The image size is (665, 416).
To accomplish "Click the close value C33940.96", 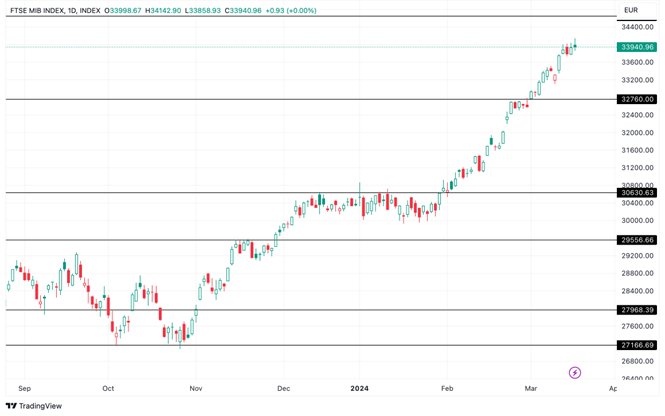I will point(243,10).
